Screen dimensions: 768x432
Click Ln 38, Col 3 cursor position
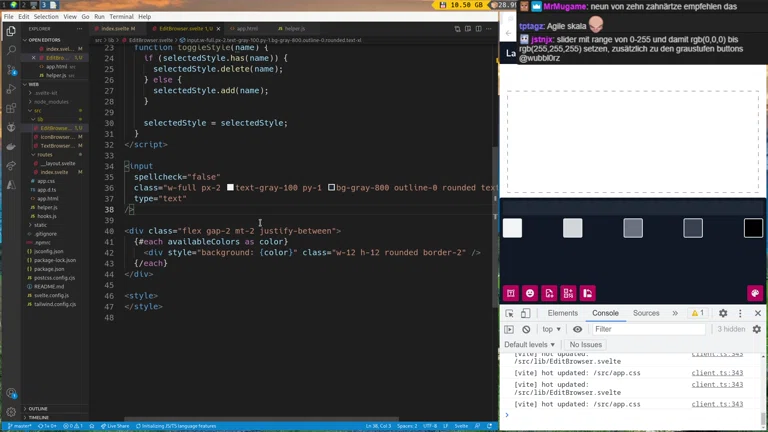[378, 426]
